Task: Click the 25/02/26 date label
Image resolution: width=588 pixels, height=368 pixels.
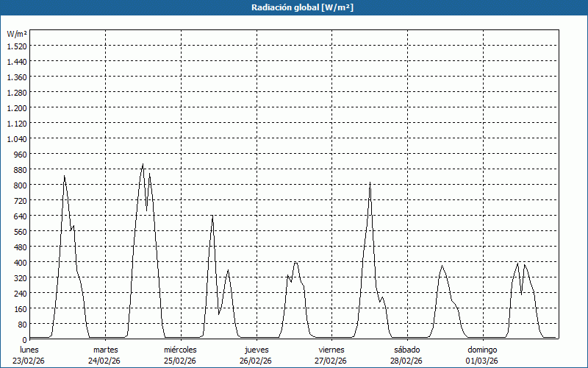Action: coord(180,361)
